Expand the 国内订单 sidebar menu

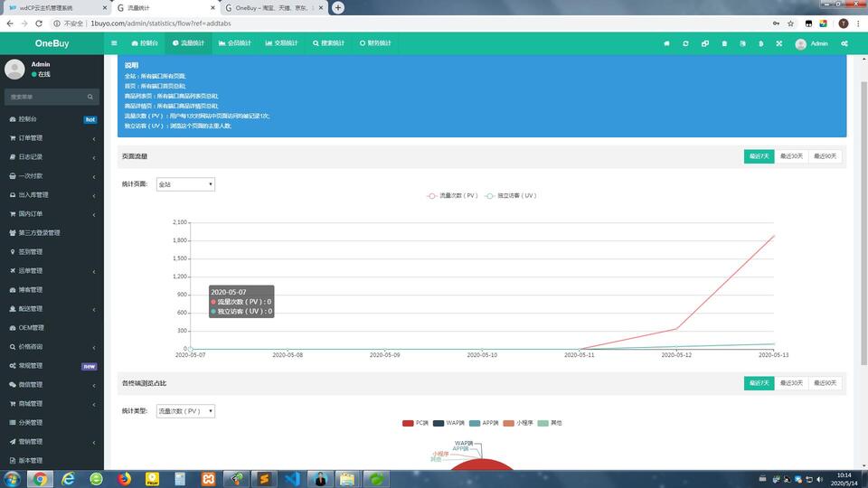(52, 213)
